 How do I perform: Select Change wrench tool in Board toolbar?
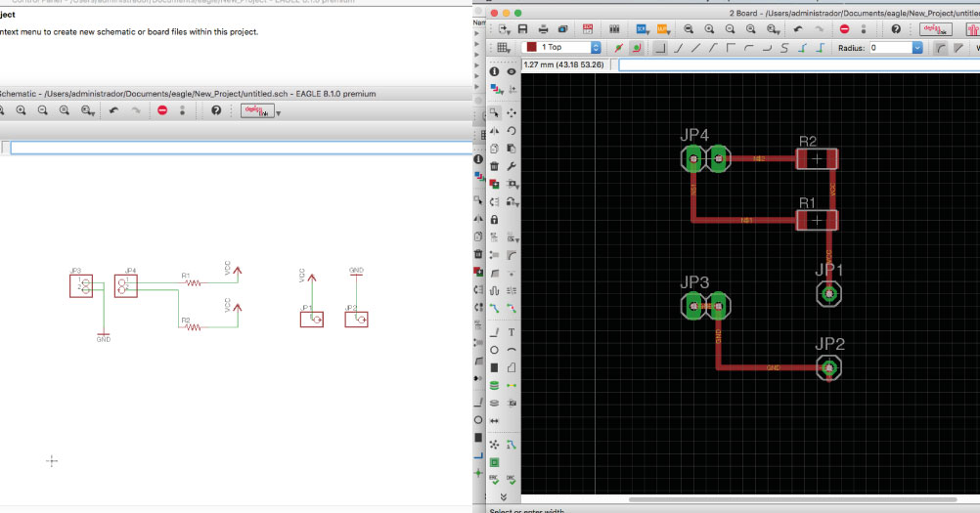tap(512, 166)
